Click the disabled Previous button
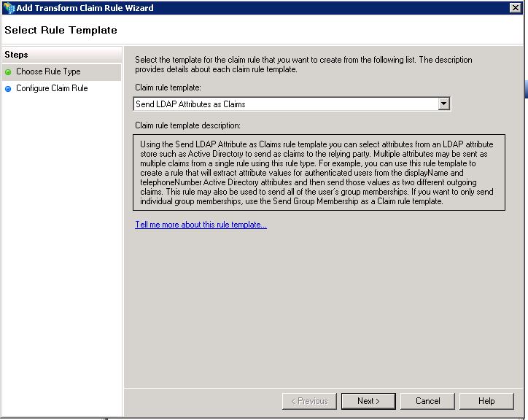The width and height of the screenshot is (528, 420). coord(309,401)
